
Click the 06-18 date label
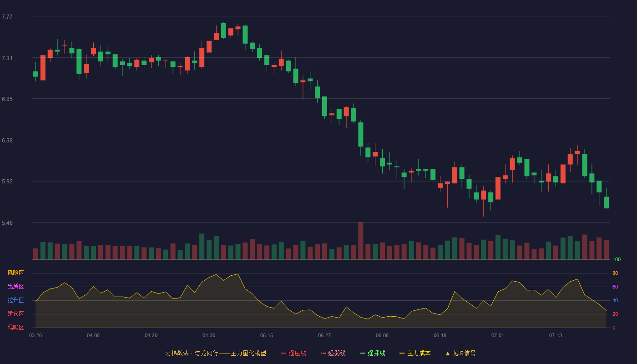pos(440,335)
